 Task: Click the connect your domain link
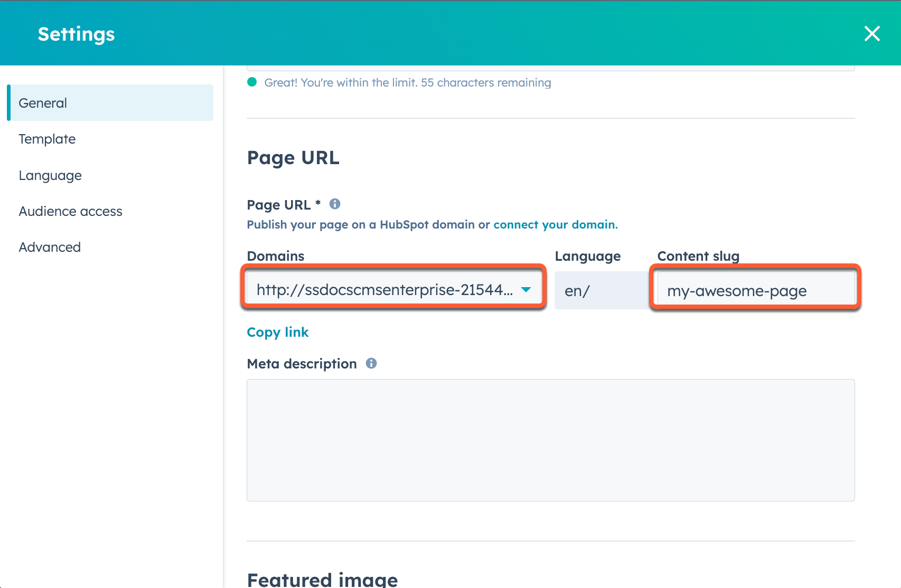point(555,224)
